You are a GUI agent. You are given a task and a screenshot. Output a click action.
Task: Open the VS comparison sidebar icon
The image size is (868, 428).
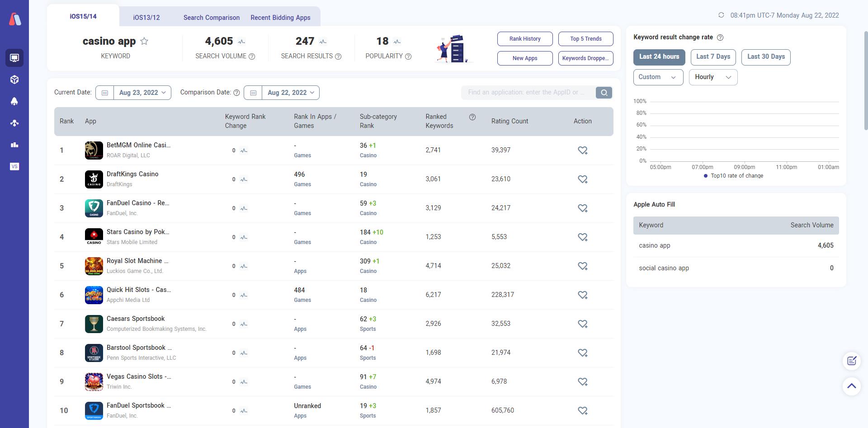click(14, 166)
